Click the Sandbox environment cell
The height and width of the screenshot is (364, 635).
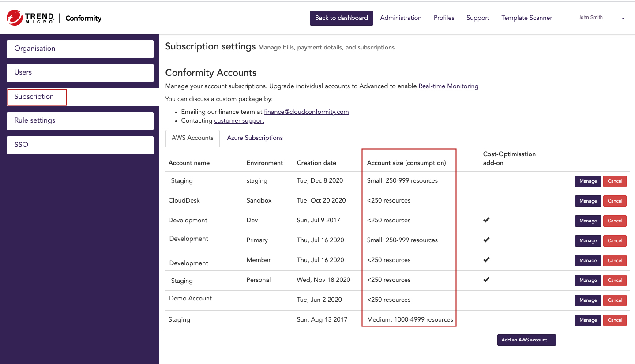(x=259, y=201)
